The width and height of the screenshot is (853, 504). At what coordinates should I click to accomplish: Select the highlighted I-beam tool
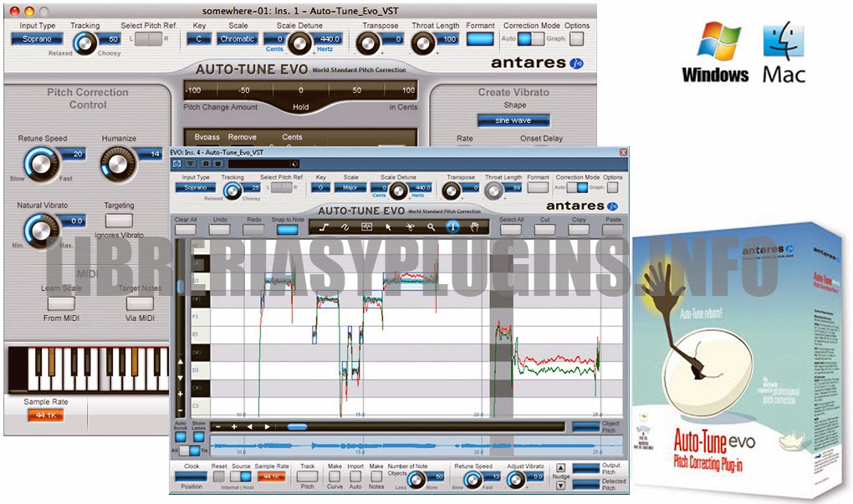452,227
